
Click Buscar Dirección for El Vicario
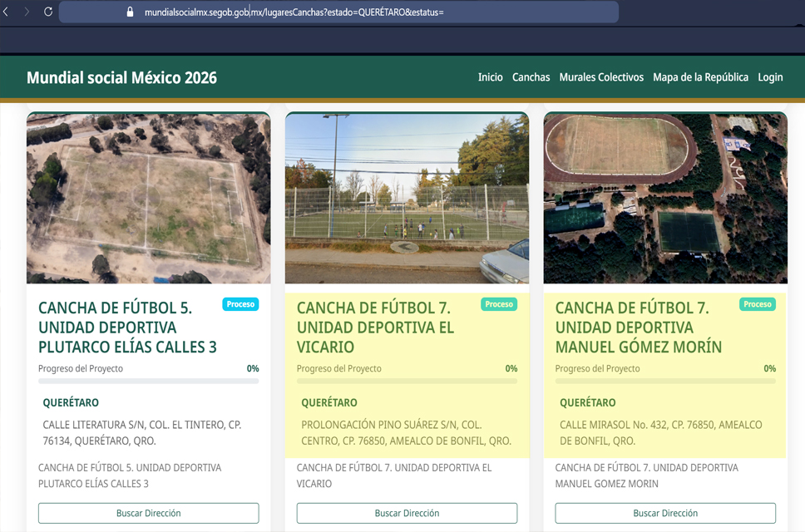coord(407,513)
